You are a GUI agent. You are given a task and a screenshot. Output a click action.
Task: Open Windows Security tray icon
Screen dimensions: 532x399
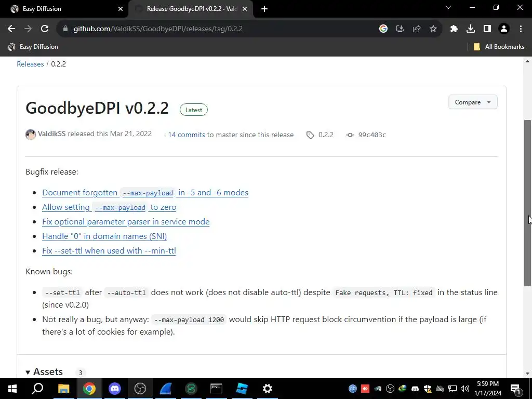[x=428, y=389]
